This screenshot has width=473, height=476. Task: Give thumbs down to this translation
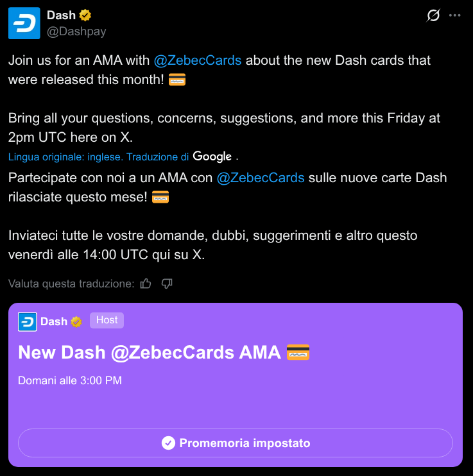click(167, 284)
